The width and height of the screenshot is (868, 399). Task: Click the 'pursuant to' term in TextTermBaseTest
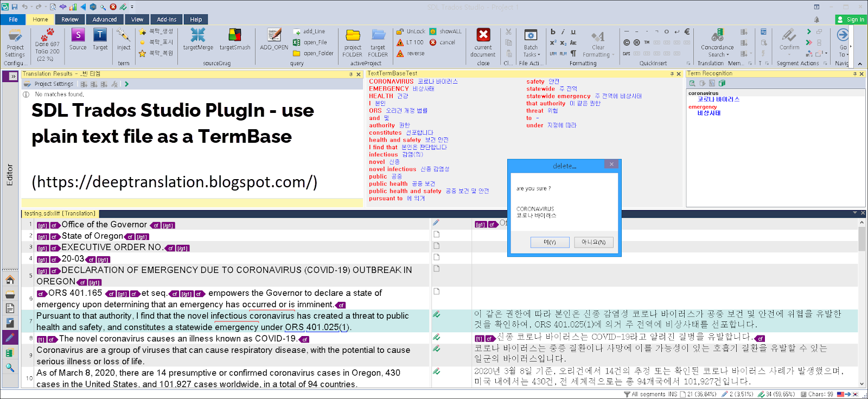(386, 199)
